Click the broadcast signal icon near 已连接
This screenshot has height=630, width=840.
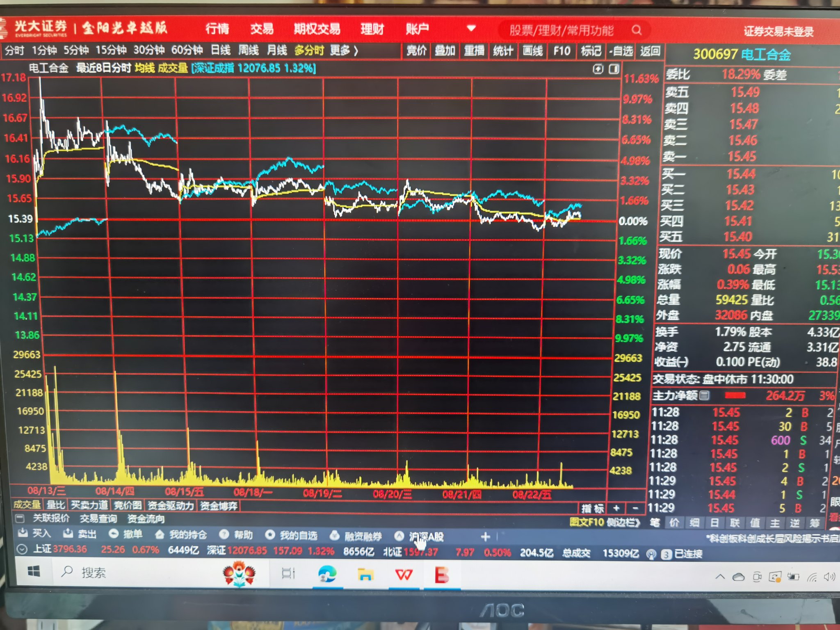[x=651, y=555]
